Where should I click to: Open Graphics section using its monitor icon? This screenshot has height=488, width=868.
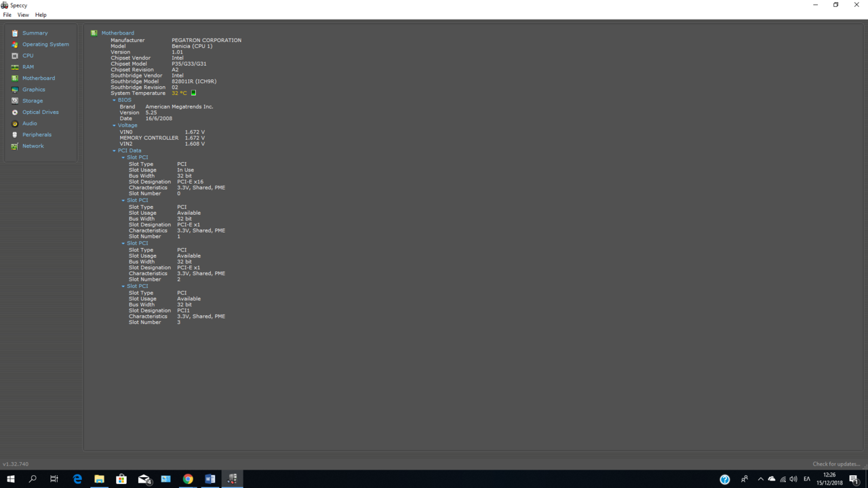pos(15,89)
